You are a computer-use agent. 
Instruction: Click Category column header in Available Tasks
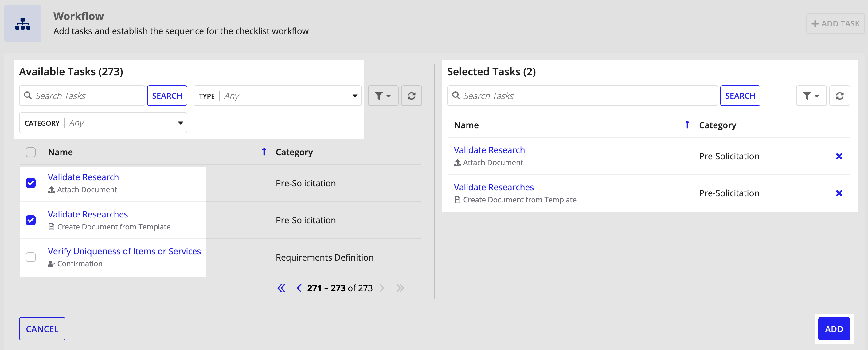294,152
